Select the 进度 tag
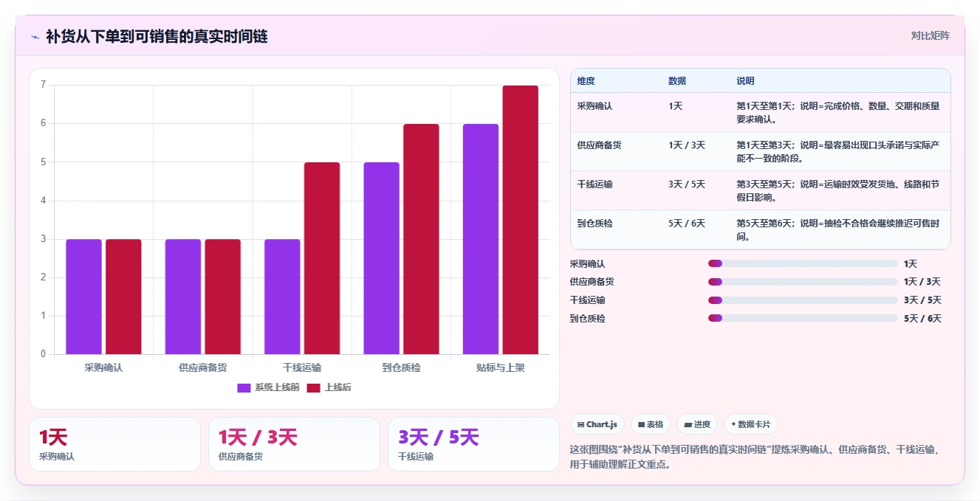Screen dimensions: 980x501 [x=697, y=424]
